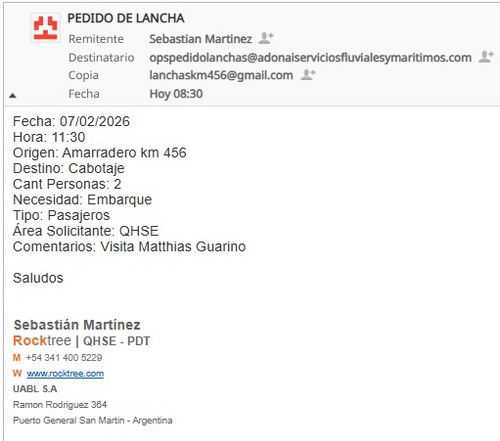Add Sebastian Martinez to contacts icon
This screenshot has height=441, width=500.
click(x=266, y=38)
